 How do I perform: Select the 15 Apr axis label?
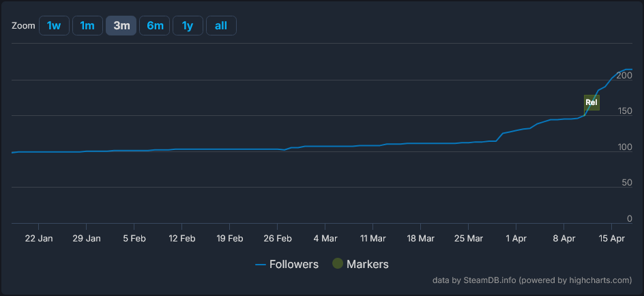(x=612, y=238)
